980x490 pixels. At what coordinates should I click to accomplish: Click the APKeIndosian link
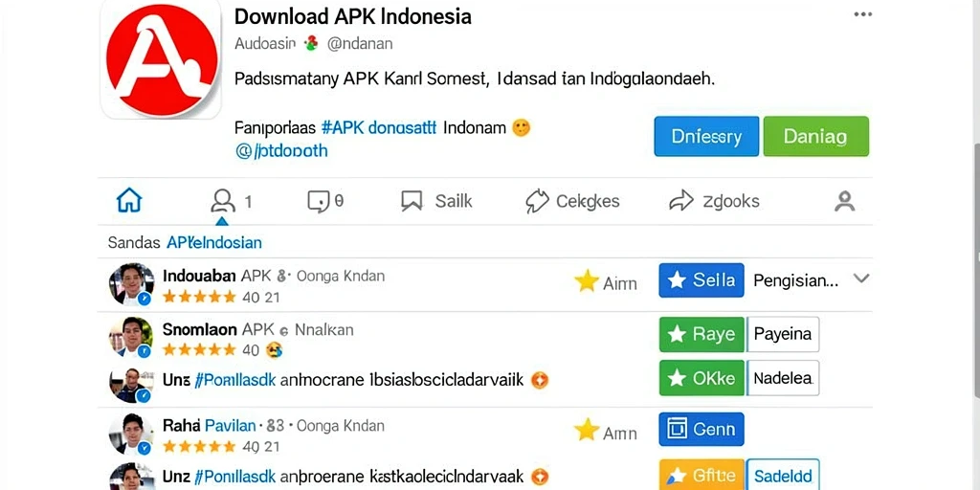213,242
